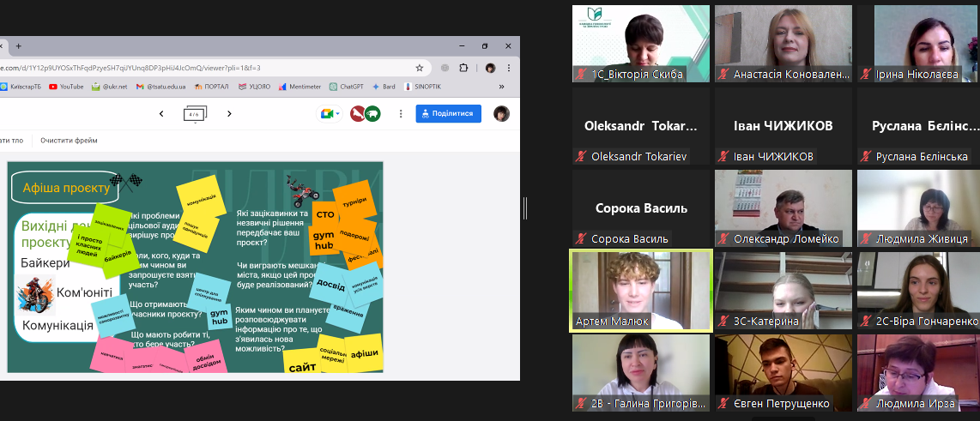Select Євген Петрущенко video tile
Viewport: 980px width, 421px height.
click(783, 373)
